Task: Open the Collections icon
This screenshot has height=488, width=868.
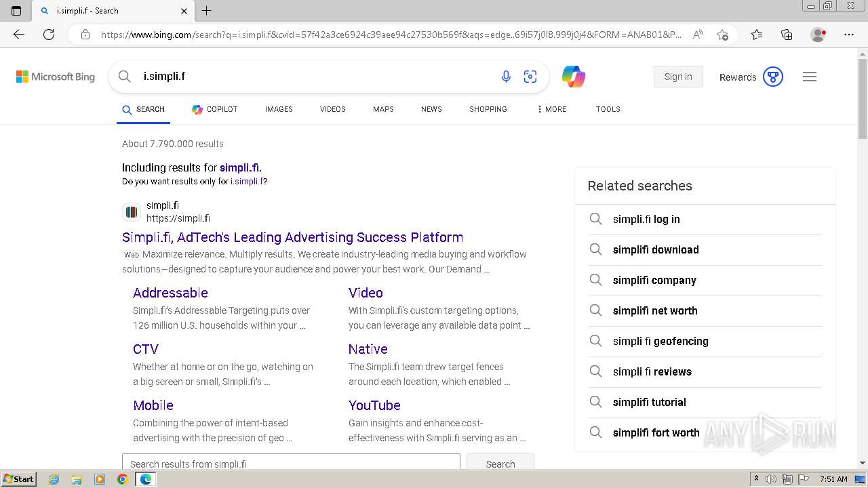Action: pos(787,35)
